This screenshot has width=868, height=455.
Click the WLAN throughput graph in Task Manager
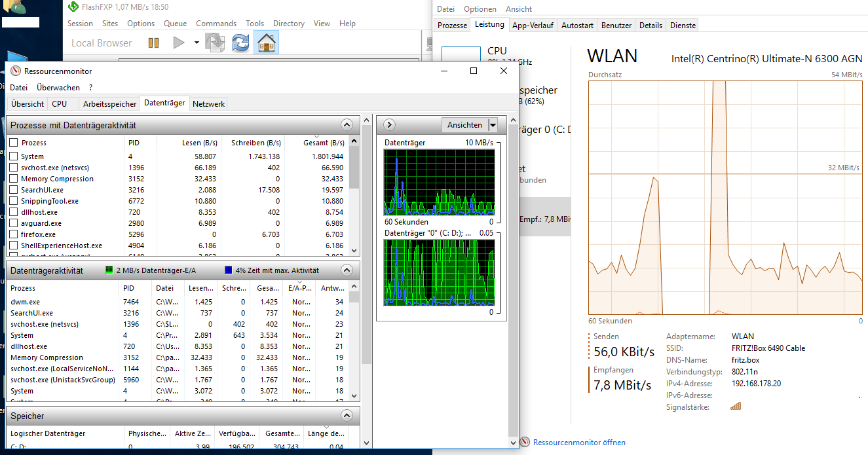[x=725, y=198]
